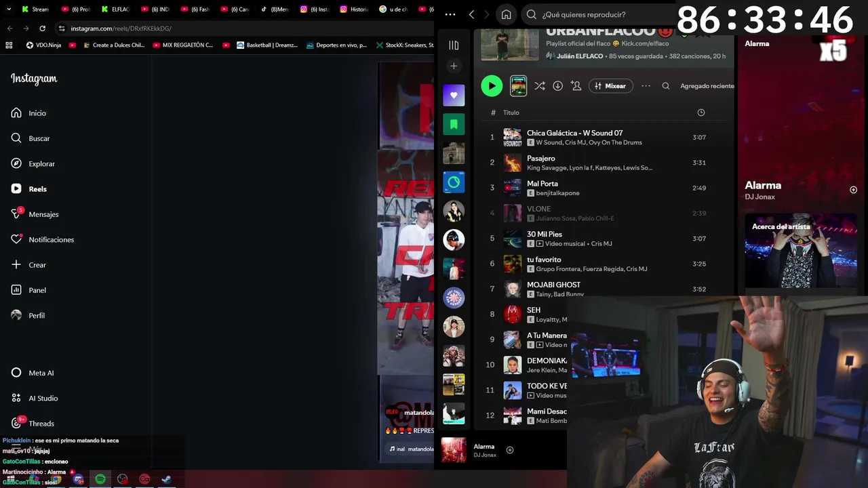Download the playlist
Screen dimensions: 868x488
557,86
